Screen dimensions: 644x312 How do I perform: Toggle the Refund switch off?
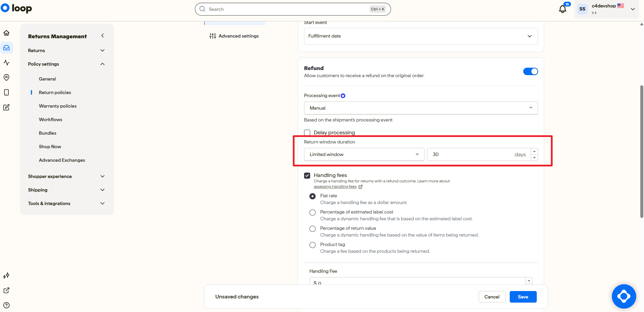(530, 71)
